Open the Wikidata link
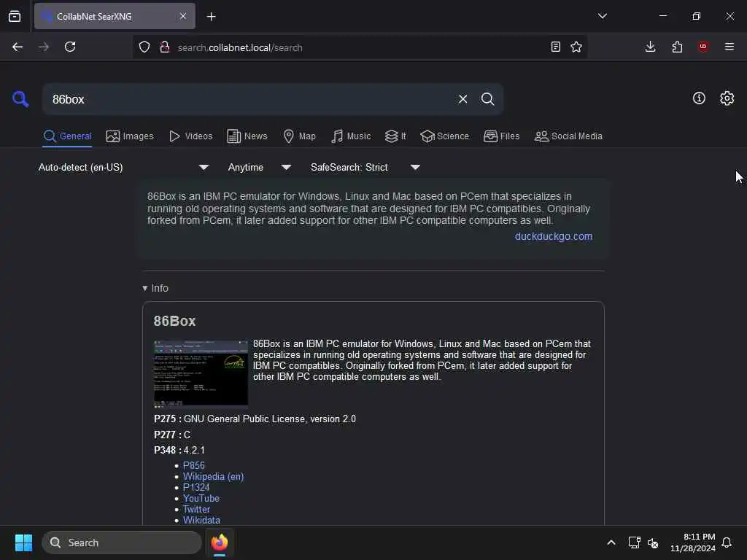747x560 pixels. click(x=201, y=520)
